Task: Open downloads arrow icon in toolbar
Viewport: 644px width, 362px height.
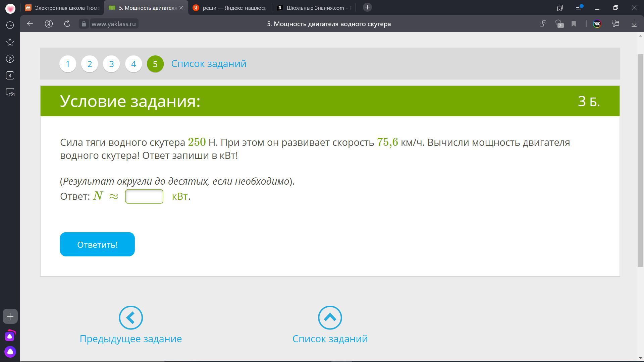Action: [634, 23]
